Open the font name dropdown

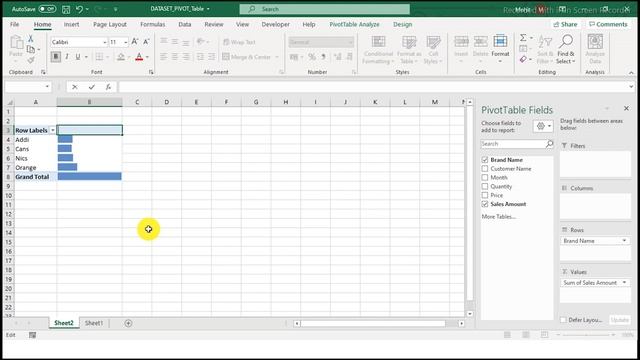tap(104, 42)
